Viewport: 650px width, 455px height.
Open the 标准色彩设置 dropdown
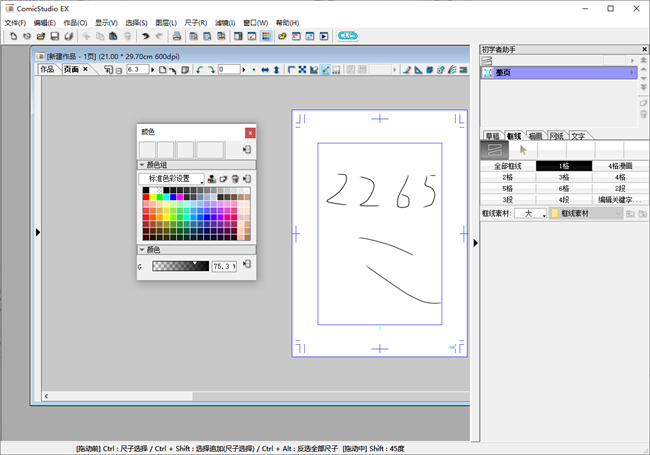point(171,179)
